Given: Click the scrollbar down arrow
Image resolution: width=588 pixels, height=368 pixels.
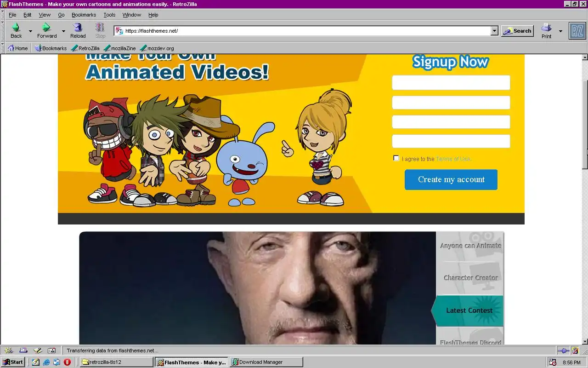Looking at the screenshot, I should tap(585, 341).
